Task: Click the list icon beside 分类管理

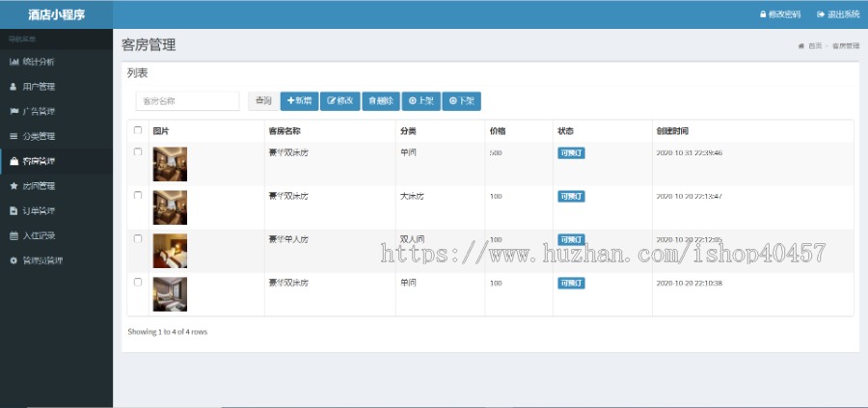Action: tap(14, 136)
